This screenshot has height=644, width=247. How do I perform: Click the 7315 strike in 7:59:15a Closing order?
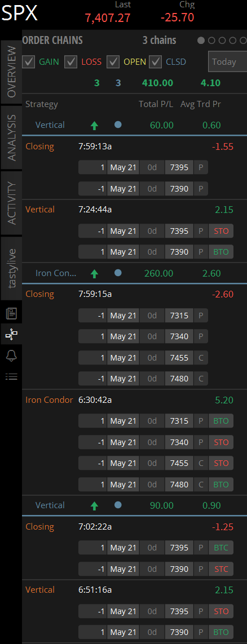179,316
